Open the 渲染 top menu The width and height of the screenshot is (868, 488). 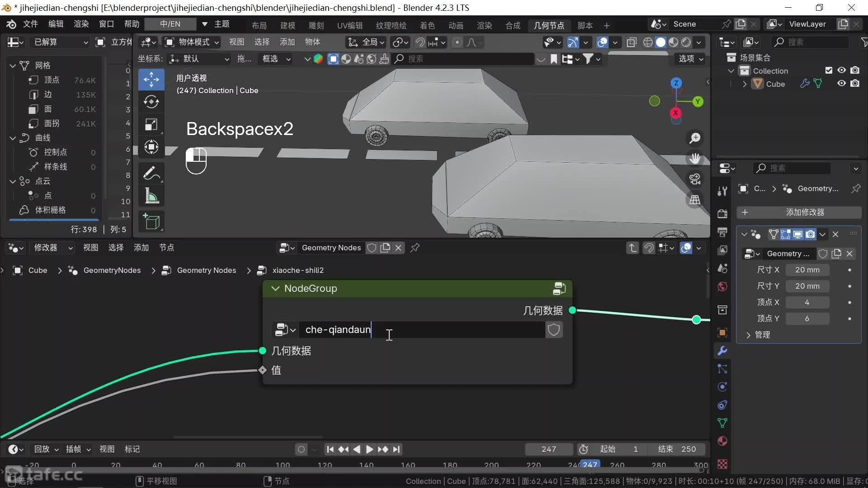click(x=81, y=24)
